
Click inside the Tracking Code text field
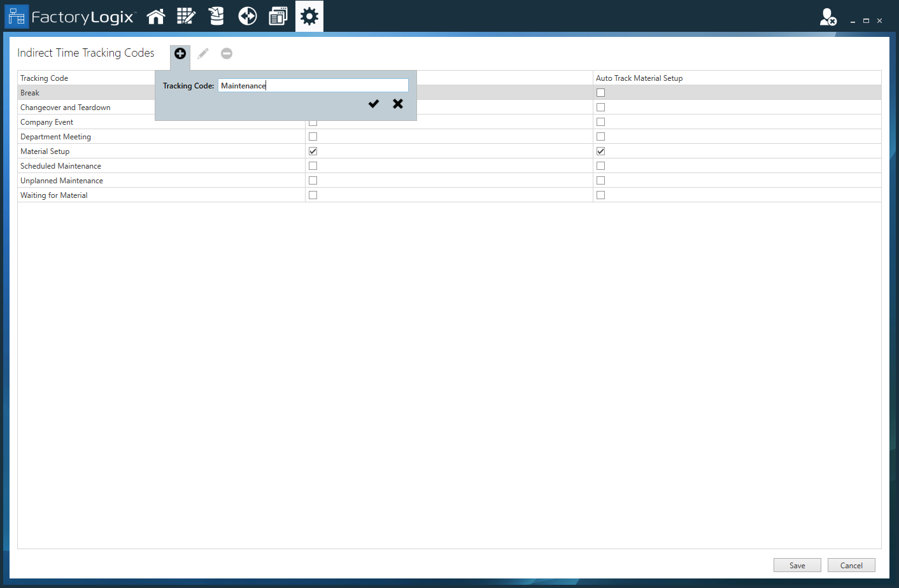click(x=313, y=85)
